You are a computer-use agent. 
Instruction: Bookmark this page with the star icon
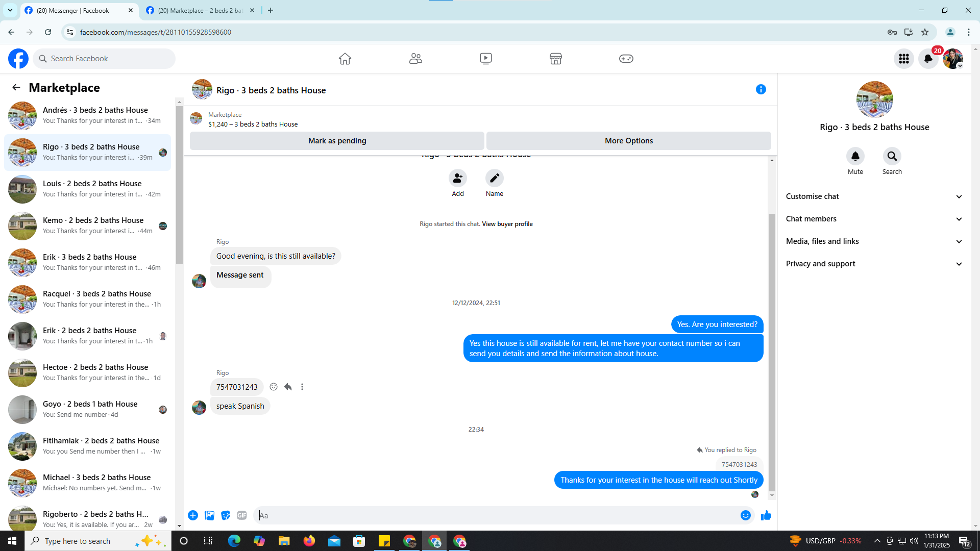point(925,32)
